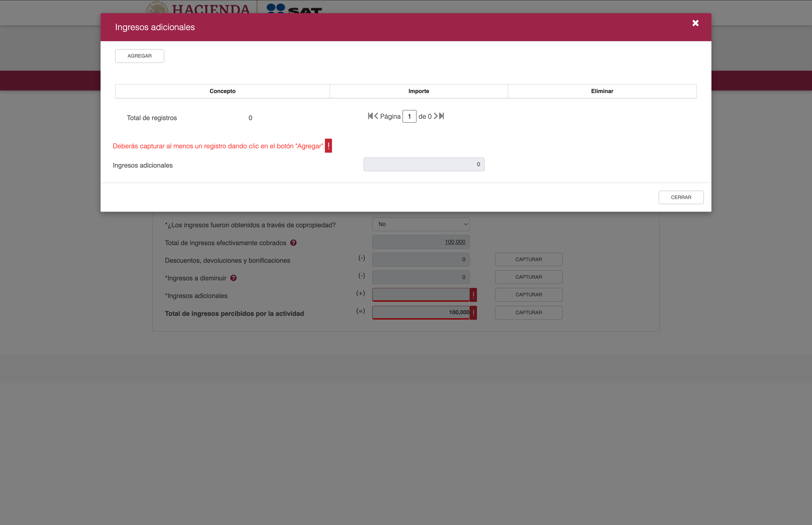The height and width of the screenshot is (525, 812).
Task: Click the Ingresos adicionales total field in dialog
Action: pyautogui.click(x=423, y=164)
